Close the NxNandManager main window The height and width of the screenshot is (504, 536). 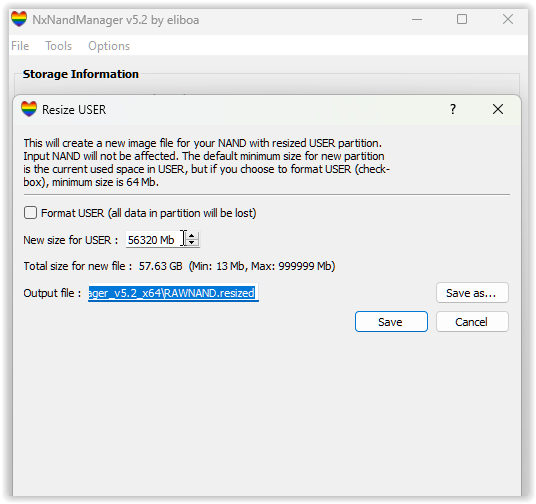point(508,19)
